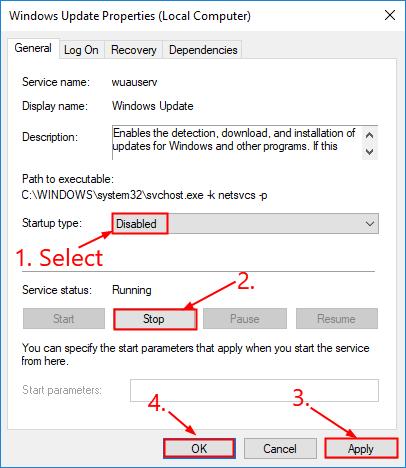The width and height of the screenshot is (406, 468).
Task: Click the greyed-out Pause button
Action: [x=245, y=319]
